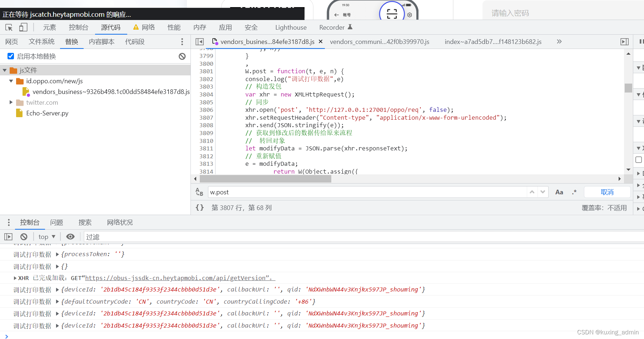Open the drawer 问题 tab
This screenshot has width=644, height=339.
[x=56, y=223]
